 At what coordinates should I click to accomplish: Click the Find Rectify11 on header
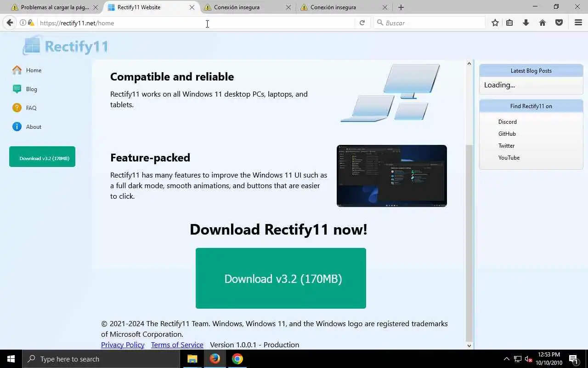point(531,106)
